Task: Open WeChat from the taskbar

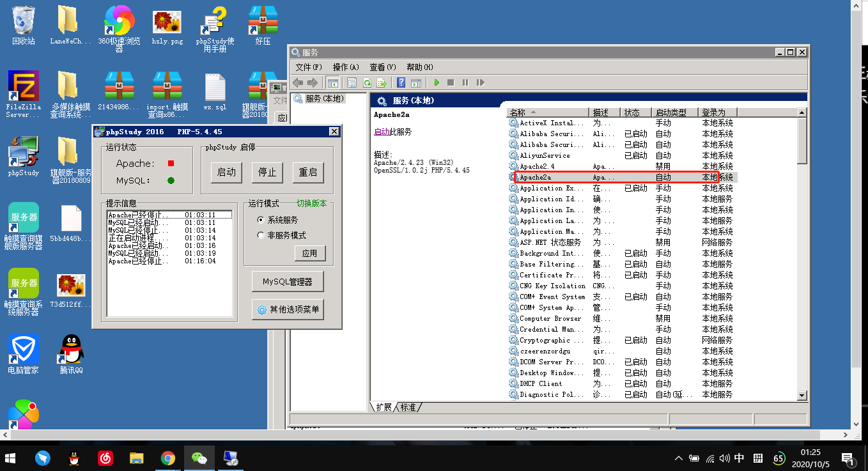Action: coord(199,458)
